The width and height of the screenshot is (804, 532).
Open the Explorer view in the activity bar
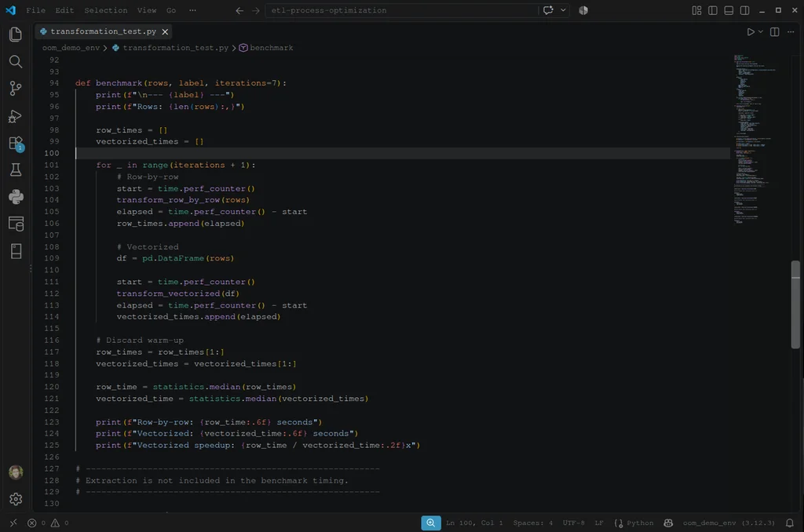pyautogui.click(x=16, y=35)
